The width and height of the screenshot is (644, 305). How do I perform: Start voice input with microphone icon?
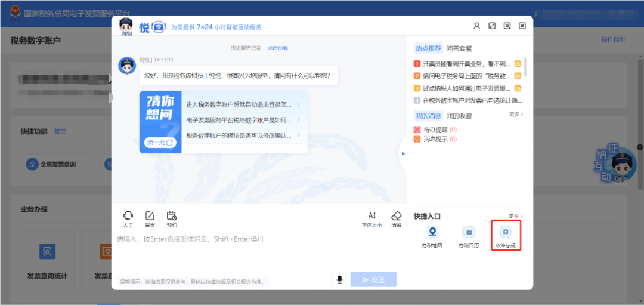[x=339, y=279]
